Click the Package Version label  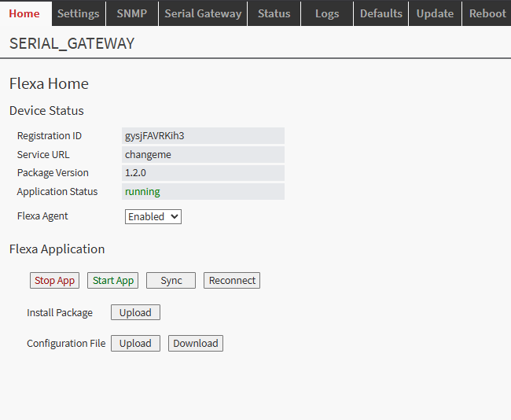coord(53,173)
